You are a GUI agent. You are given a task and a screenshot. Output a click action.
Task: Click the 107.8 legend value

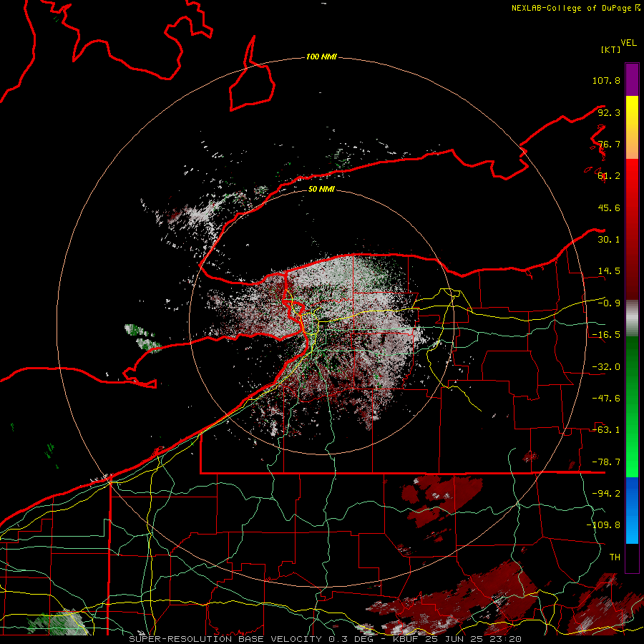606,80
